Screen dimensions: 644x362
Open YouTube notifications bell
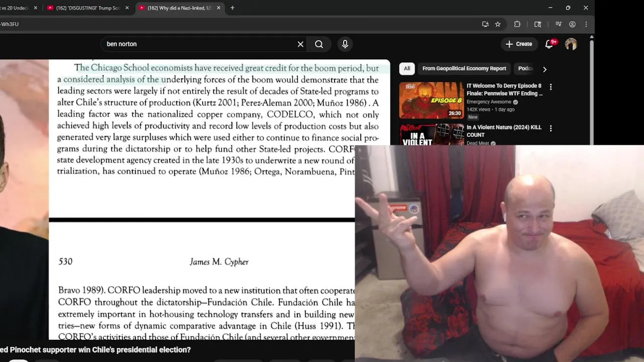coord(549,44)
